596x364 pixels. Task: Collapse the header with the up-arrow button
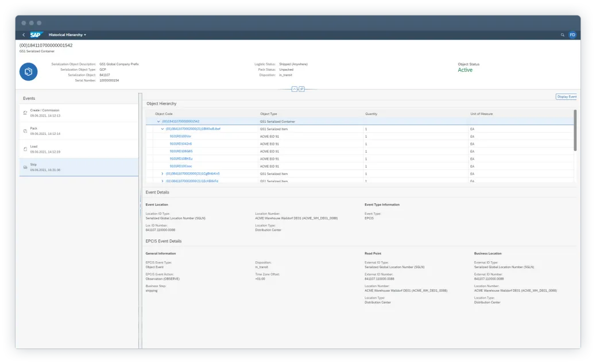point(295,89)
